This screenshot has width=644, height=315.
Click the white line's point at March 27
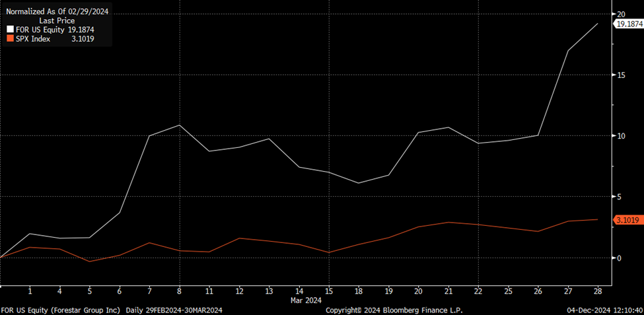coord(567,50)
